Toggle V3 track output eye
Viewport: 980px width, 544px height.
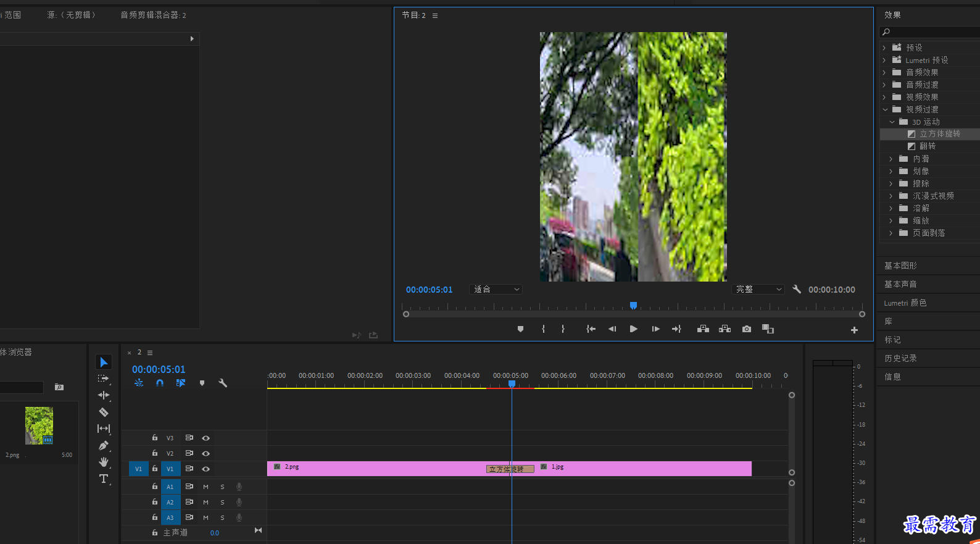(x=206, y=438)
